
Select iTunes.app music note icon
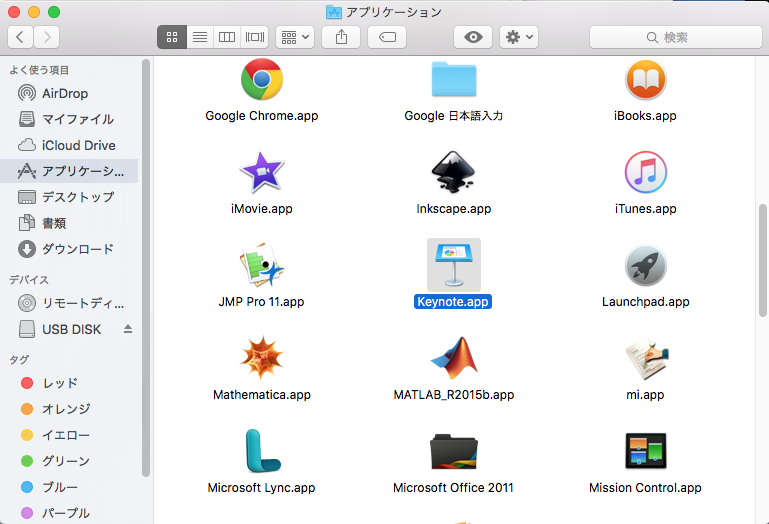click(645, 172)
